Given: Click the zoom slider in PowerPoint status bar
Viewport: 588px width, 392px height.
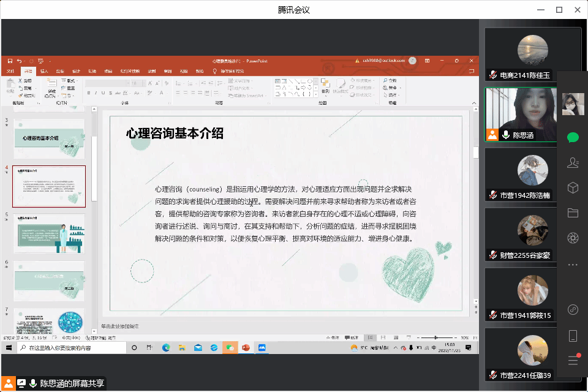Looking at the screenshot, I should point(435,338).
